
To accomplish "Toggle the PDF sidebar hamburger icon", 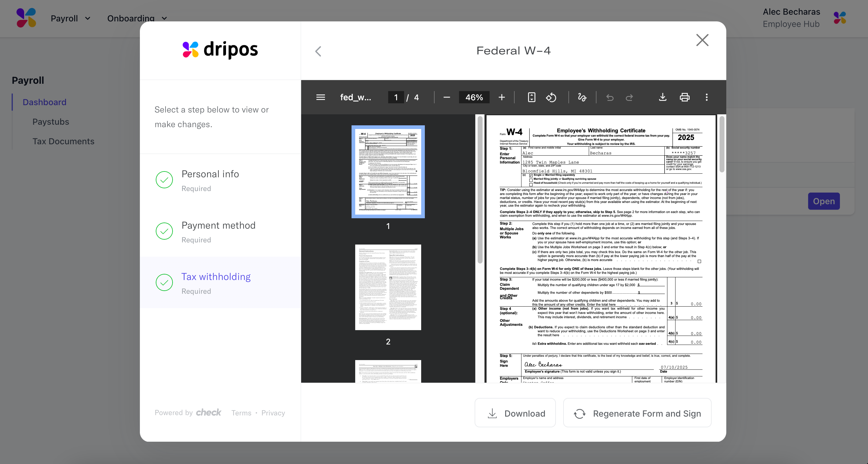I will [320, 98].
